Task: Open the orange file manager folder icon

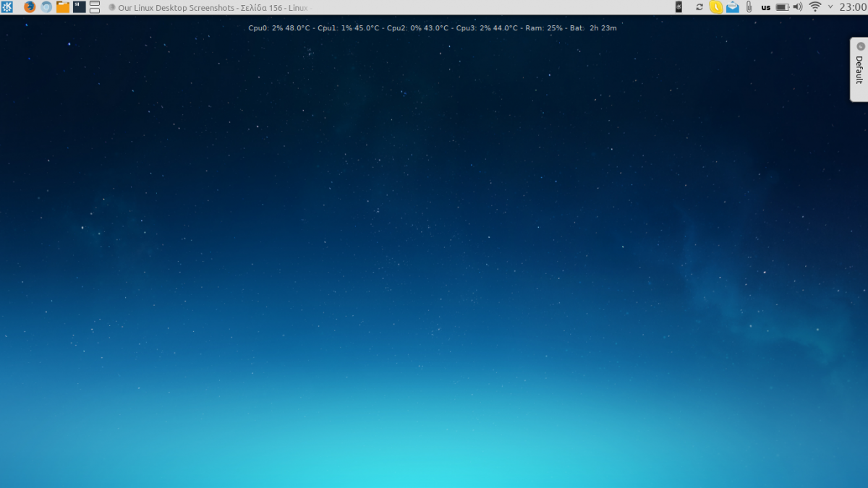Action: pos(63,7)
